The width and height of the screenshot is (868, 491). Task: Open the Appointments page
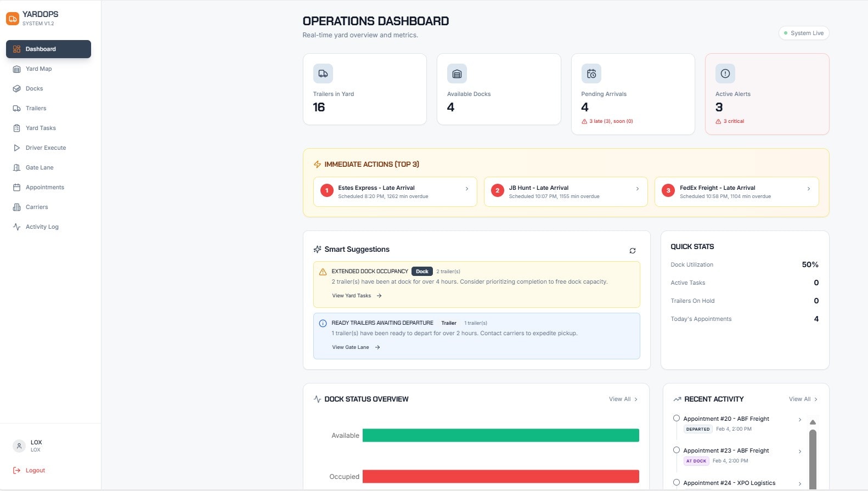[48, 187]
